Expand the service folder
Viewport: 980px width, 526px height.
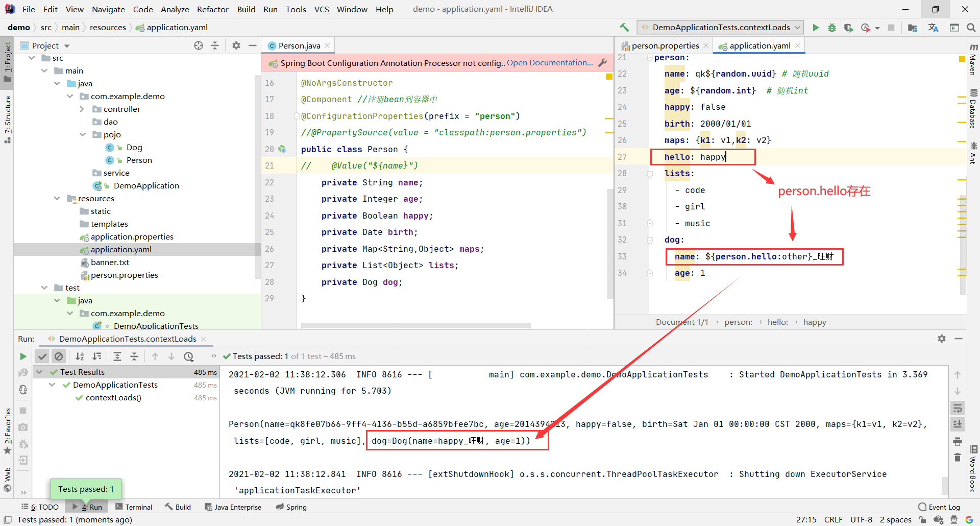116,173
